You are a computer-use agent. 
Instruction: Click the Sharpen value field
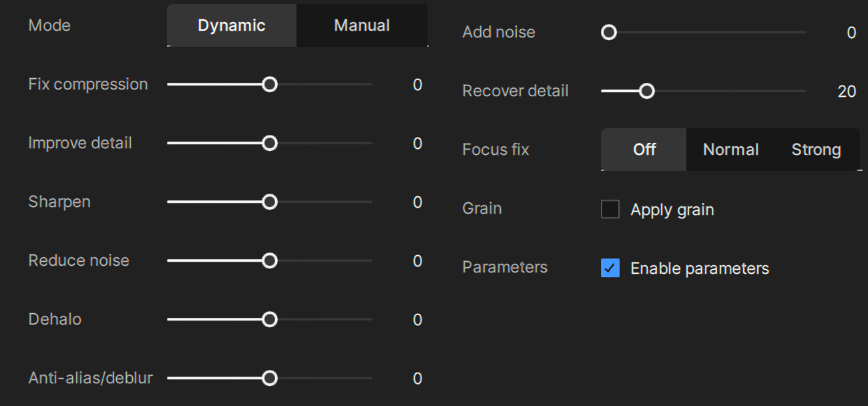[417, 202]
